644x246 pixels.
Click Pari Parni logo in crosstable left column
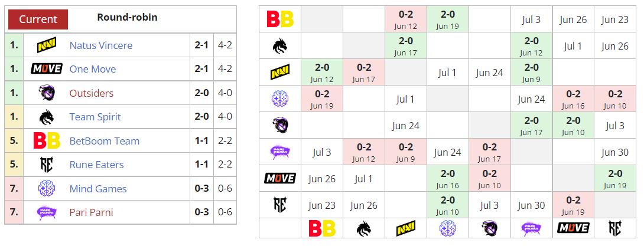tap(280, 152)
